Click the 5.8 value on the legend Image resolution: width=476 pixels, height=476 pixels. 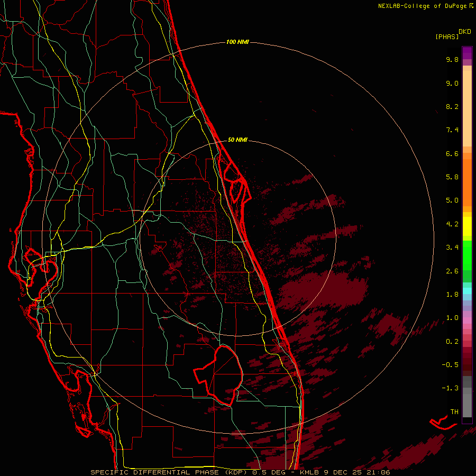[x=452, y=177]
